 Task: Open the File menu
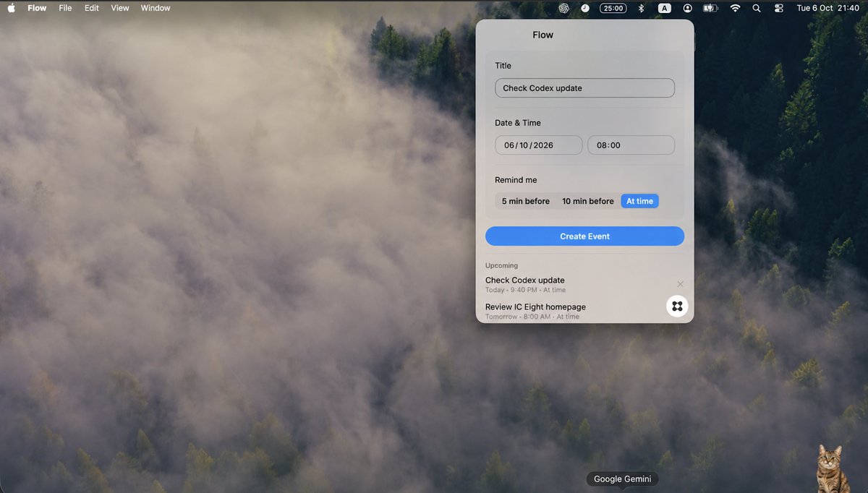tap(65, 8)
